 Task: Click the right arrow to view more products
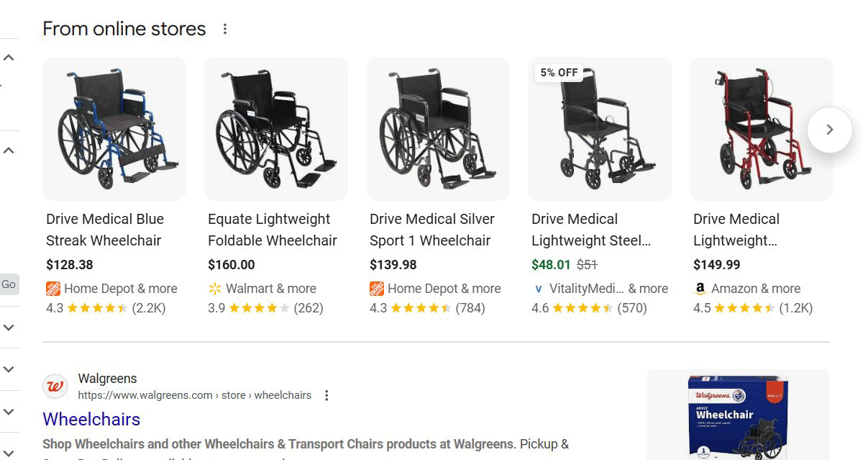829,129
